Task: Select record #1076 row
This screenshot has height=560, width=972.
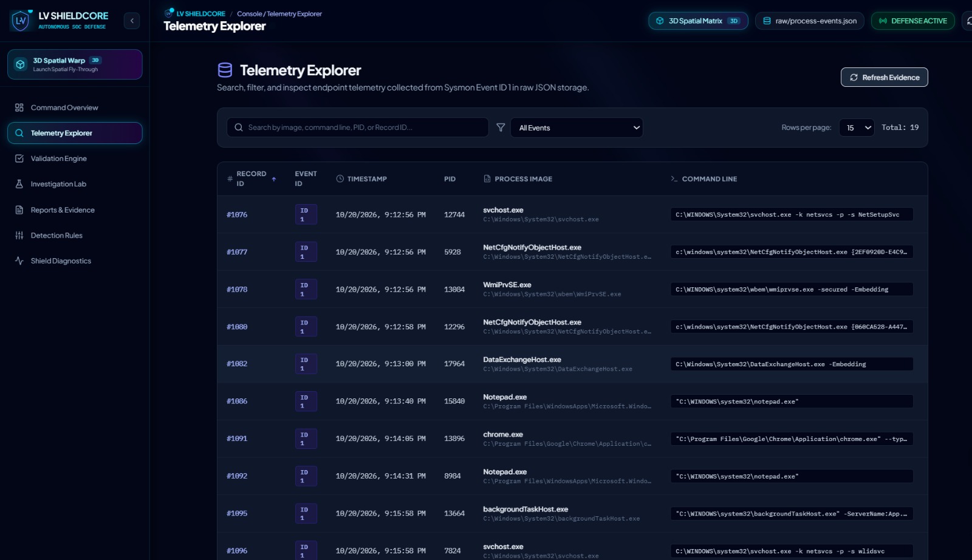Action: (x=572, y=214)
